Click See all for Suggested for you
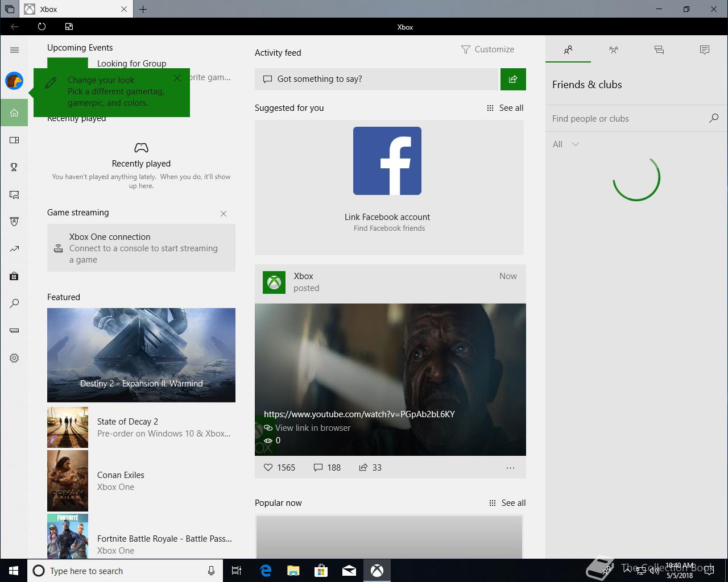The width and height of the screenshot is (728, 582). pos(505,108)
